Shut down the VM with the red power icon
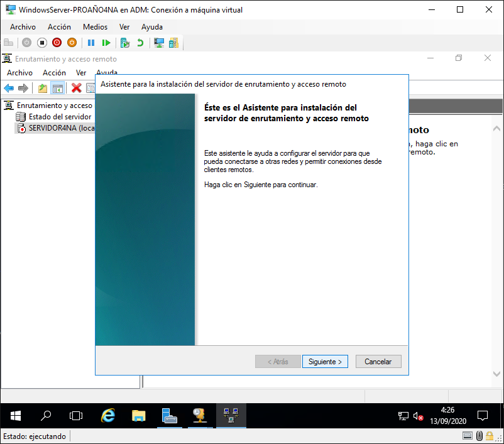 [57, 43]
